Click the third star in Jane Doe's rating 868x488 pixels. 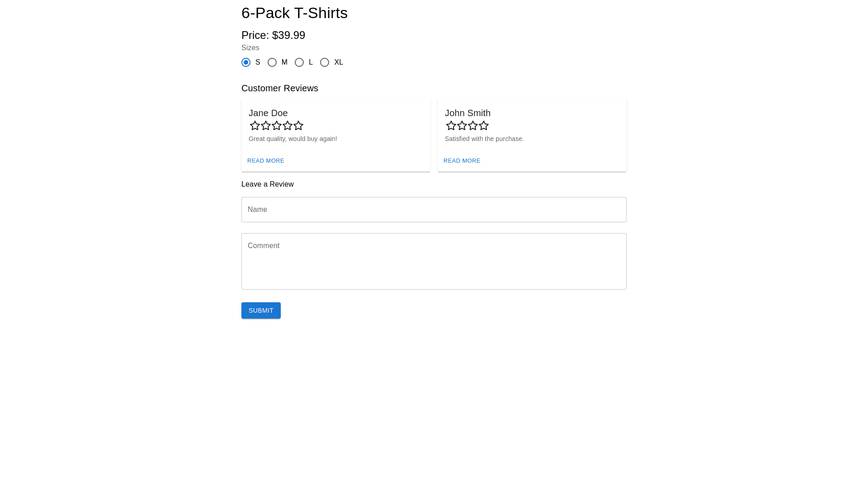click(x=277, y=126)
